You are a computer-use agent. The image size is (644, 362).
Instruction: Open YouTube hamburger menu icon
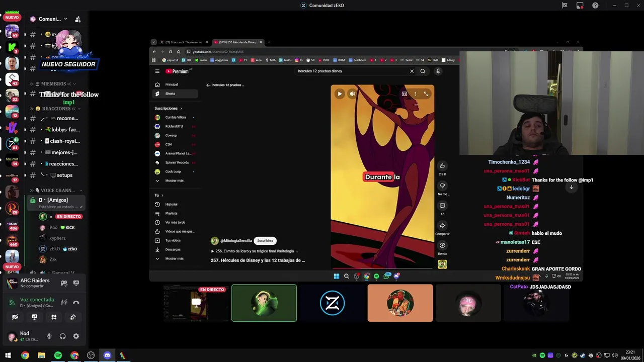click(x=157, y=71)
